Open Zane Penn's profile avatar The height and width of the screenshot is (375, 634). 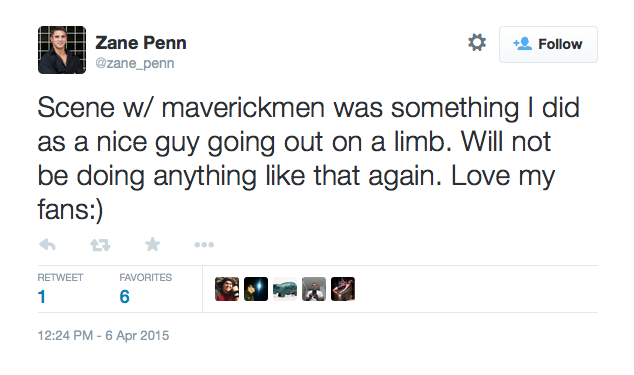click(x=62, y=50)
